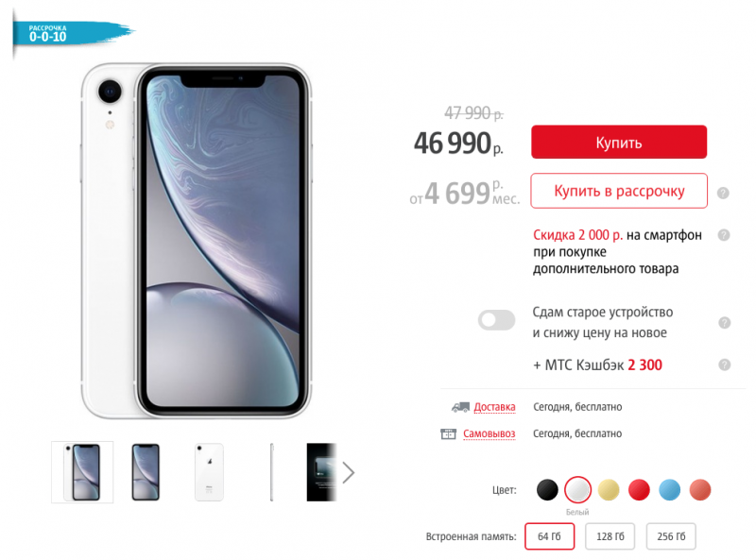The height and width of the screenshot is (560, 756).
Task: Select 64 Гб memory option
Action: click(x=549, y=535)
